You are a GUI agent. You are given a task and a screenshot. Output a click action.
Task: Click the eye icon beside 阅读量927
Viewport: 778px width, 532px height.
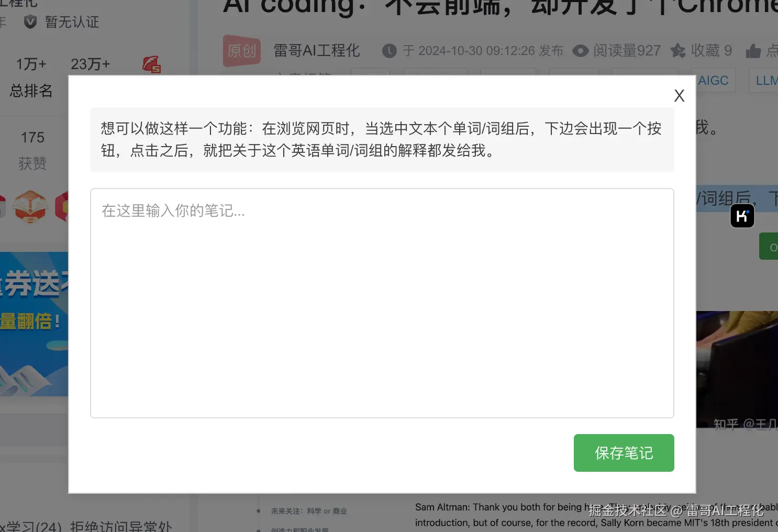click(x=581, y=50)
